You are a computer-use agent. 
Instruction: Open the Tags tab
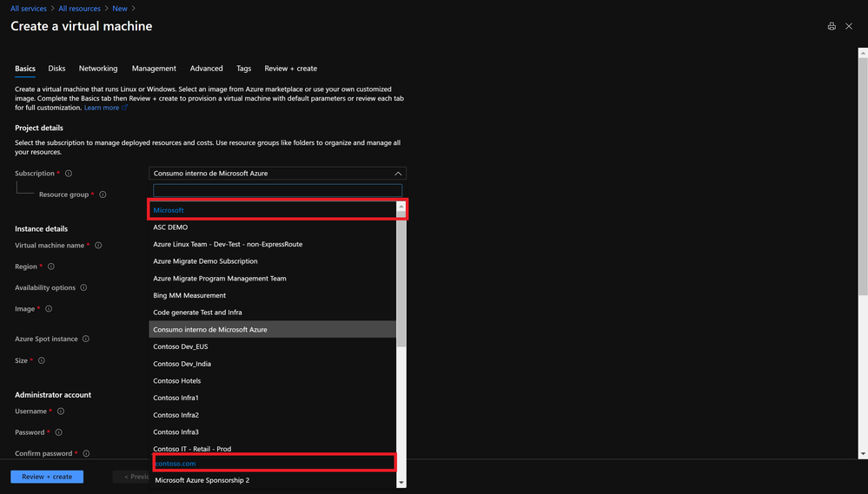click(x=243, y=69)
